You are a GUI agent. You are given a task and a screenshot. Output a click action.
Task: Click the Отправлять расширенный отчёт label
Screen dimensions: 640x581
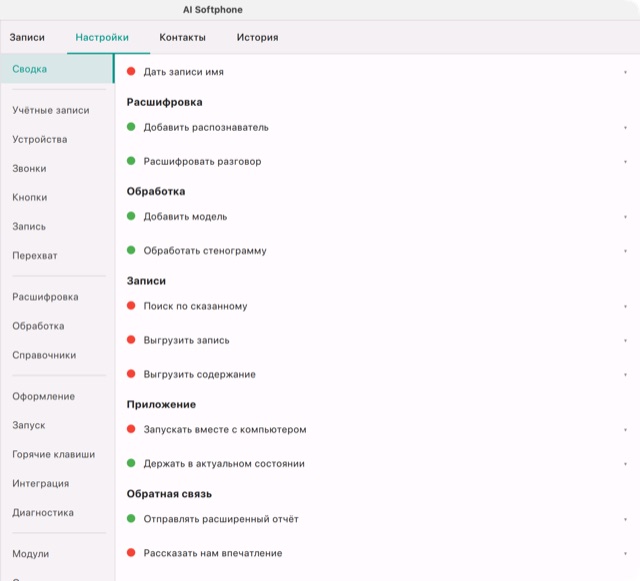[x=221, y=519]
